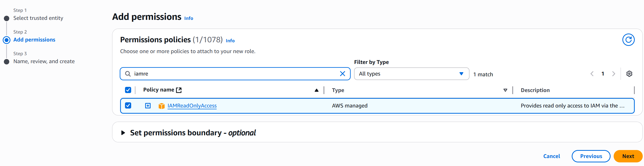Deselect the IAMReadOnlyAccess policy checkbox
Viewport: 644px width, 166px height.
click(x=128, y=106)
